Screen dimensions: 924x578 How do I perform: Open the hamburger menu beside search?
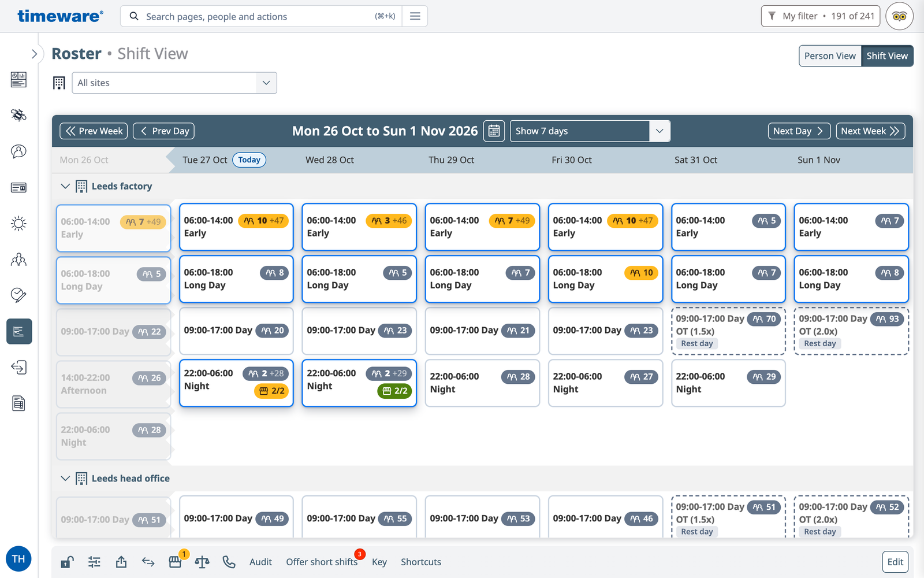click(x=415, y=16)
